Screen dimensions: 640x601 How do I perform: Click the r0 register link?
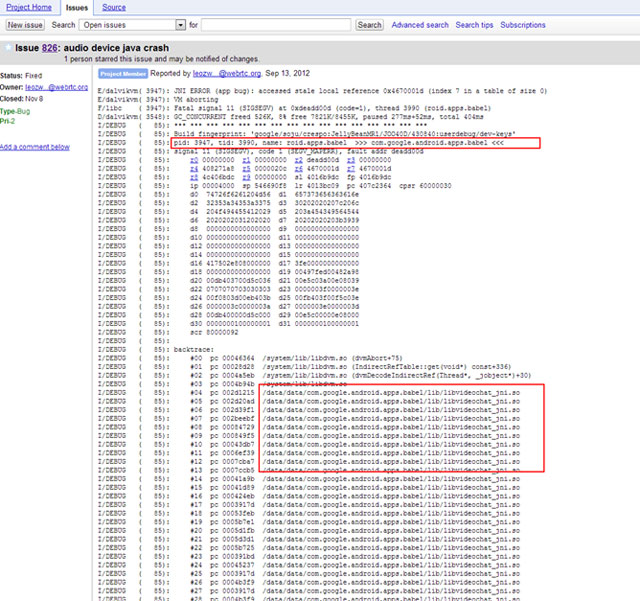pos(191,158)
